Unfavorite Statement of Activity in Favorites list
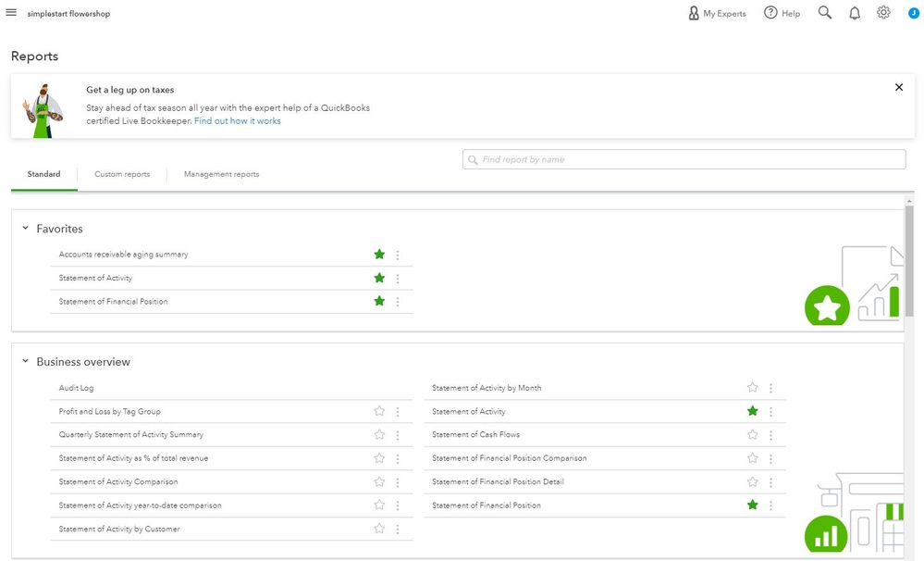924x561 pixels. tap(379, 278)
